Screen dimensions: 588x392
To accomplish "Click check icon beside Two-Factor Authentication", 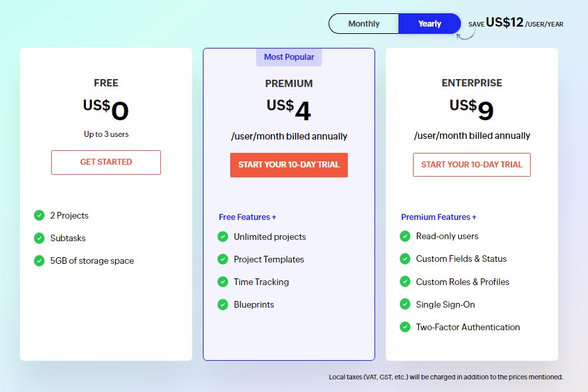I will (405, 327).
